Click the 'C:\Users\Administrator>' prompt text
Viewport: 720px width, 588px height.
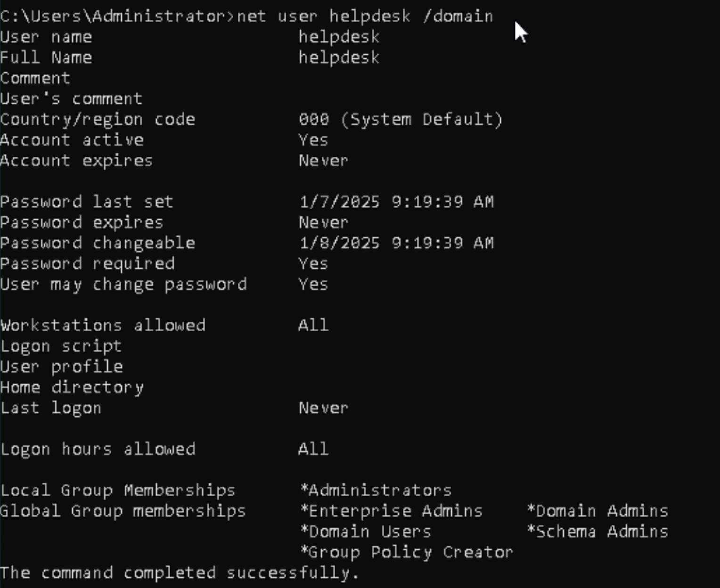(x=117, y=16)
